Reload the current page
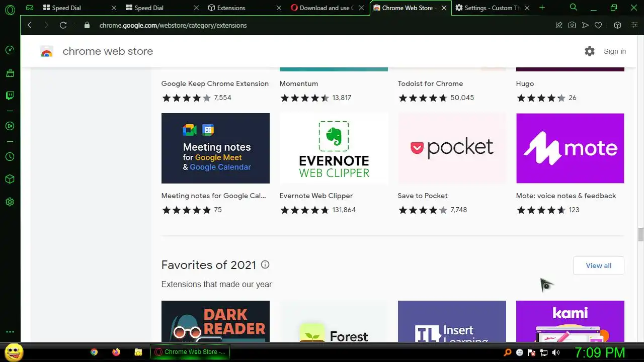644x362 pixels. click(x=63, y=25)
